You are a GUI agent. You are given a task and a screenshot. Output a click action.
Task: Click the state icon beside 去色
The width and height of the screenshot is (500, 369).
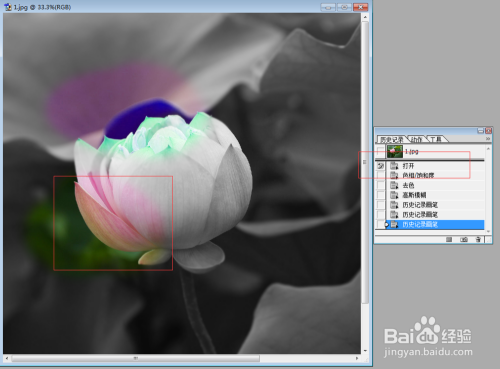pos(394,185)
